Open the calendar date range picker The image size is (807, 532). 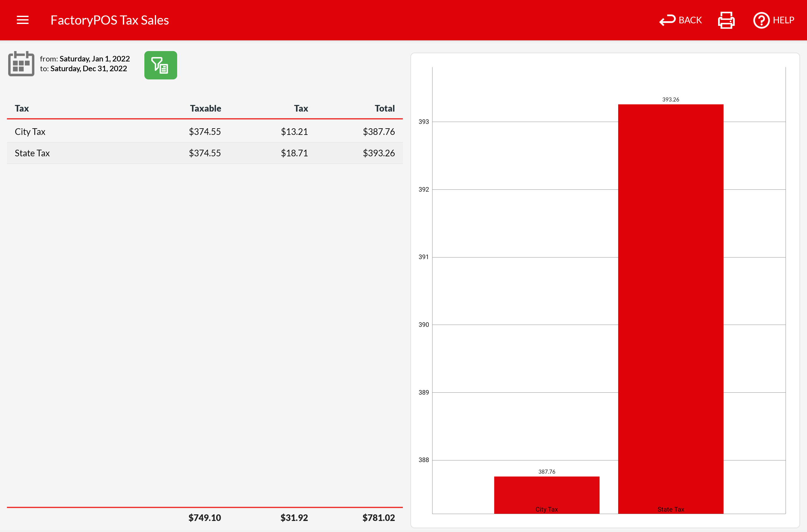coord(21,64)
